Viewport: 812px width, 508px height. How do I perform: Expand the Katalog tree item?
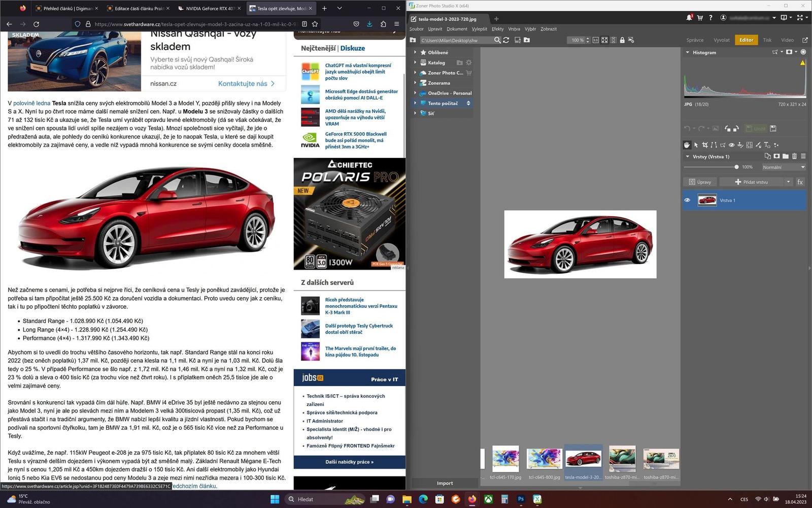(x=415, y=62)
